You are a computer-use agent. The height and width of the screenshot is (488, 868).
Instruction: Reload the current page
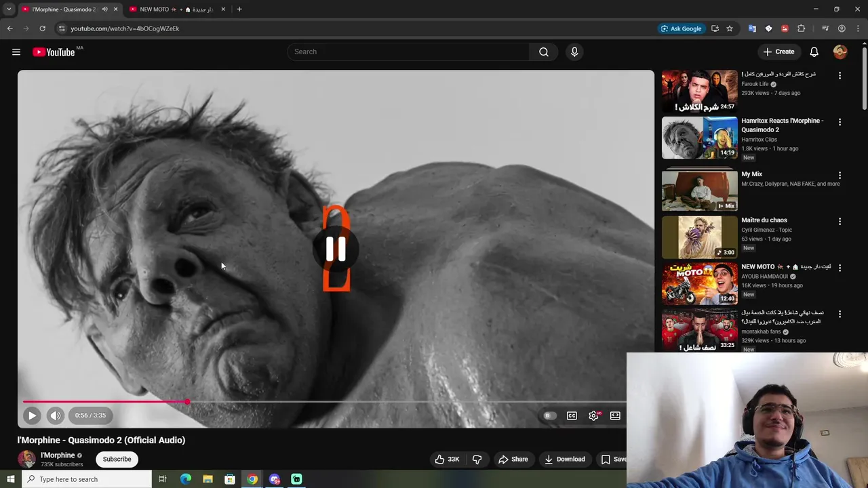click(42, 28)
